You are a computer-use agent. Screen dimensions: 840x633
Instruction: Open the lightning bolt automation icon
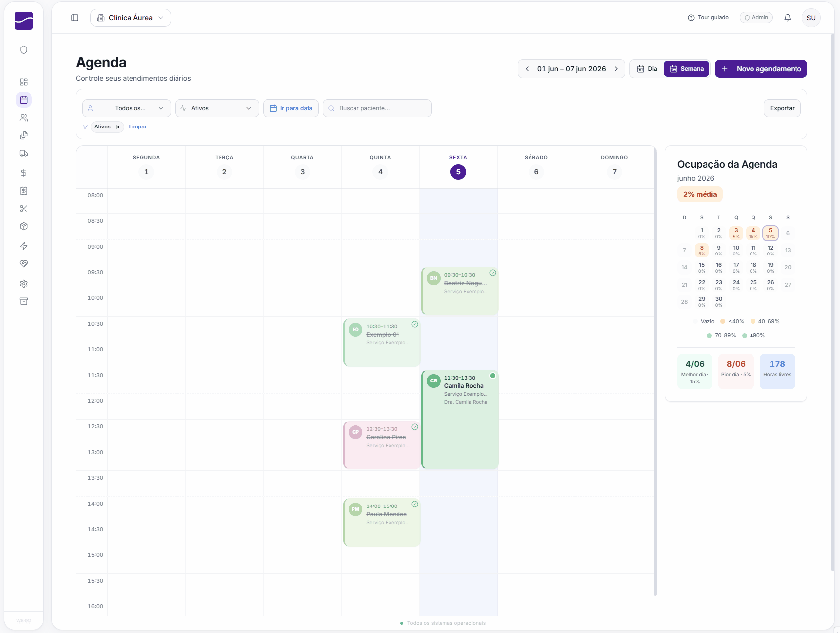click(24, 246)
